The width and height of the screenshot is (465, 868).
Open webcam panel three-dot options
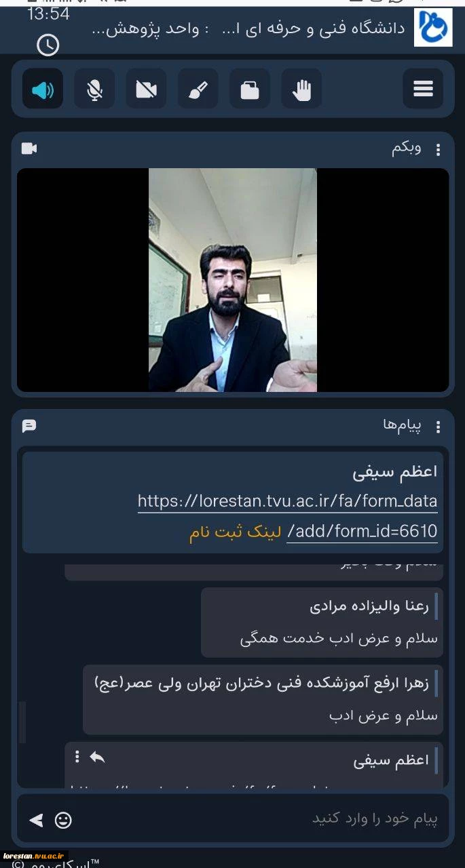point(438,149)
